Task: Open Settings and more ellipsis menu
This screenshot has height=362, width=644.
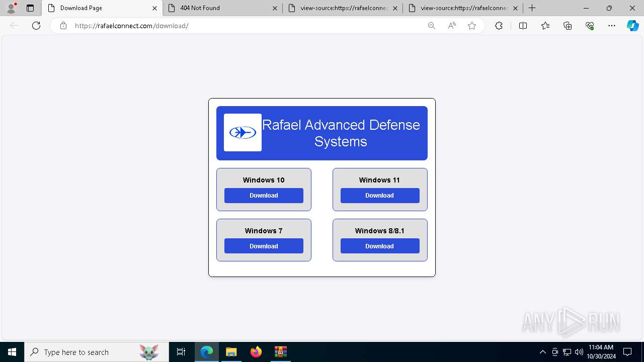Action: pyautogui.click(x=612, y=26)
